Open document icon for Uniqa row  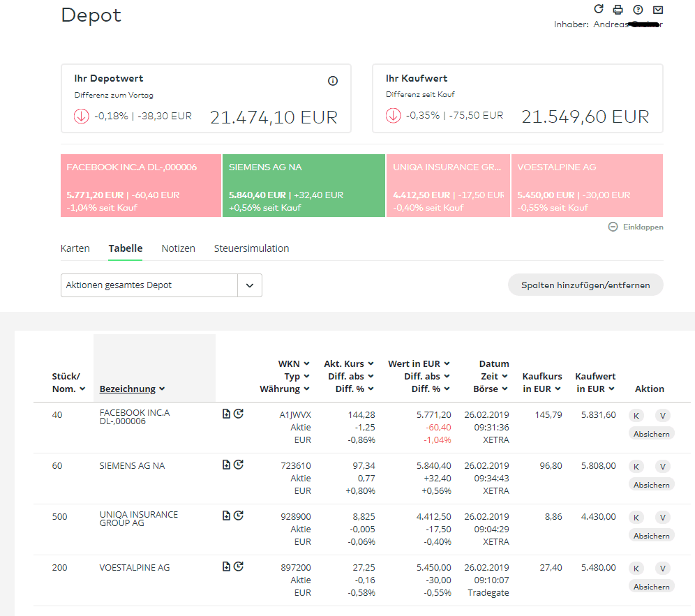click(x=226, y=516)
